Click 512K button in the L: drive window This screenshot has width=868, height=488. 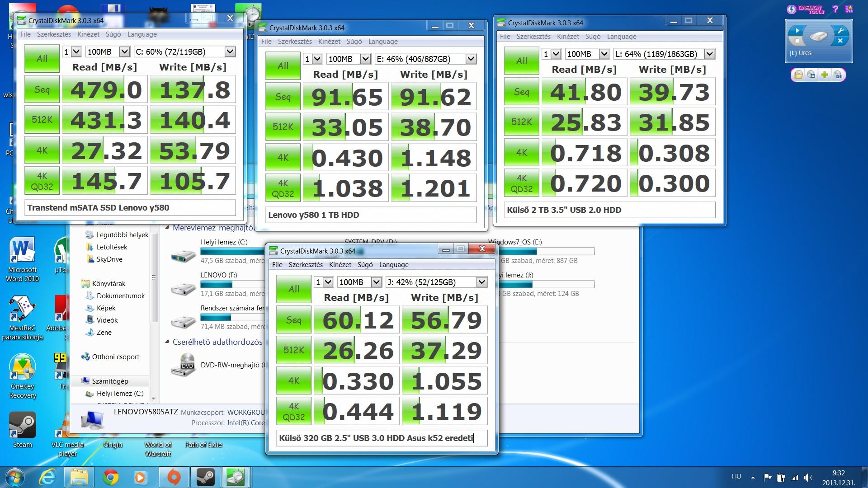522,122
